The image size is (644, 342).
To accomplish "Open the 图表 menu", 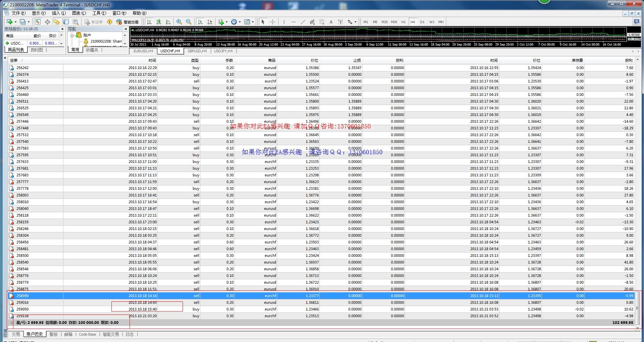I will click(79, 13).
